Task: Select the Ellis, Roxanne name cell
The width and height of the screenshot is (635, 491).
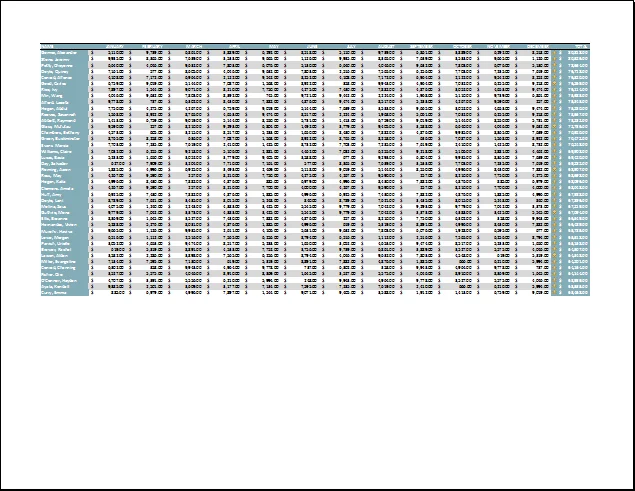Action: (64, 218)
